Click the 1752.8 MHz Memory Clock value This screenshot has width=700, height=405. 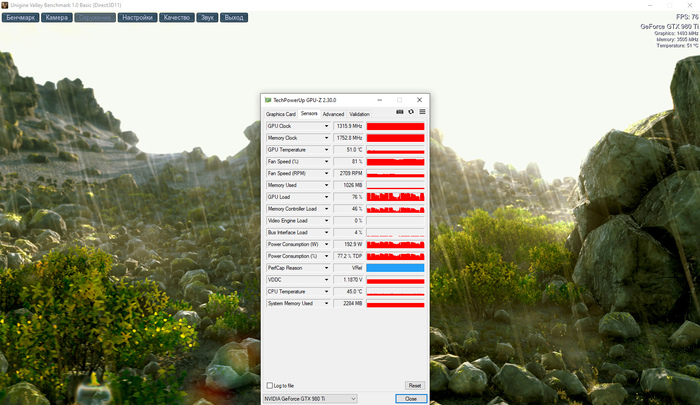coord(349,138)
